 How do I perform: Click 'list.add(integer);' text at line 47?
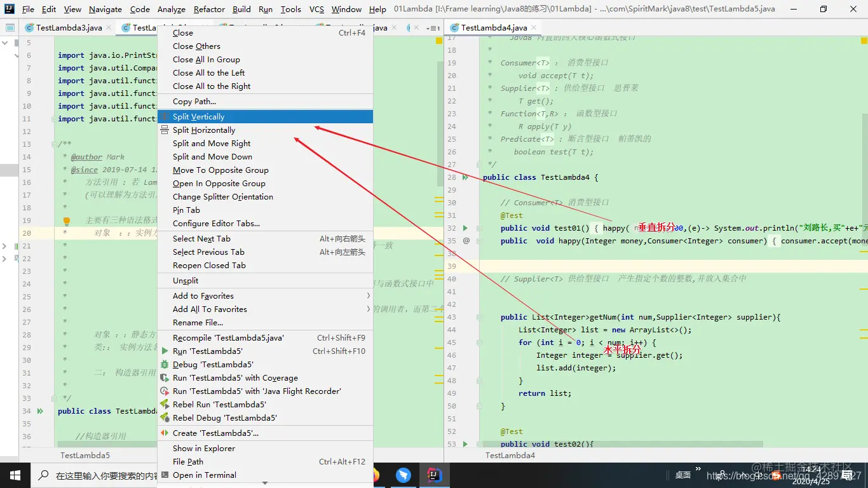click(576, 368)
